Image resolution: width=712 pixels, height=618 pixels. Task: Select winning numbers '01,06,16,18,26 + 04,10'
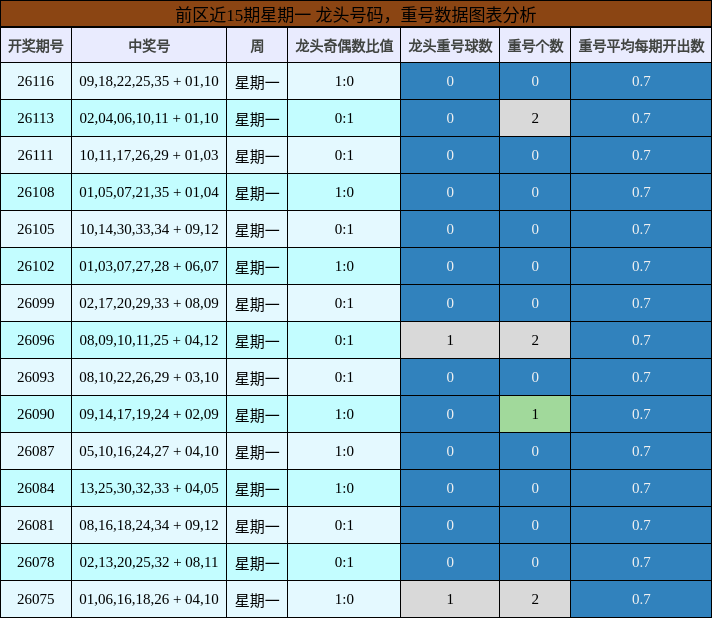coord(149,599)
